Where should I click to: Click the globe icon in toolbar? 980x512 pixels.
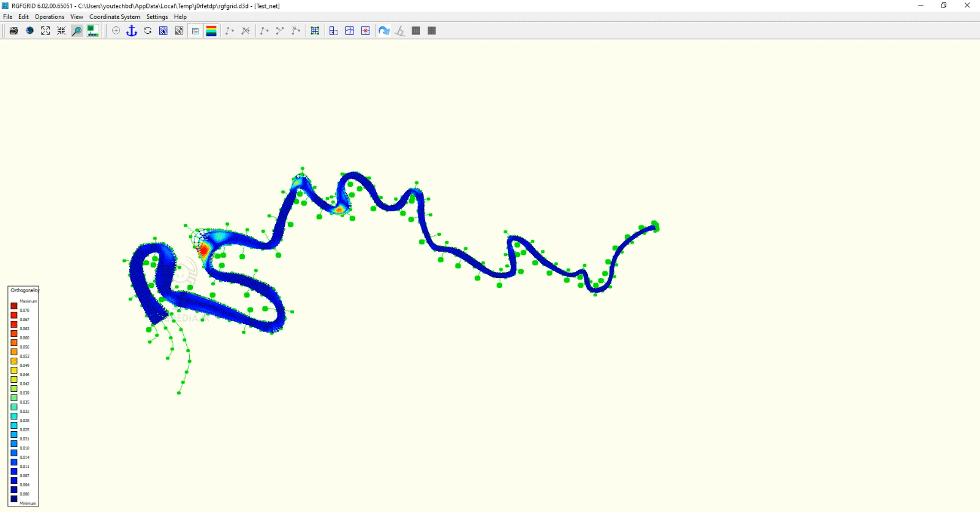click(29, 31)
